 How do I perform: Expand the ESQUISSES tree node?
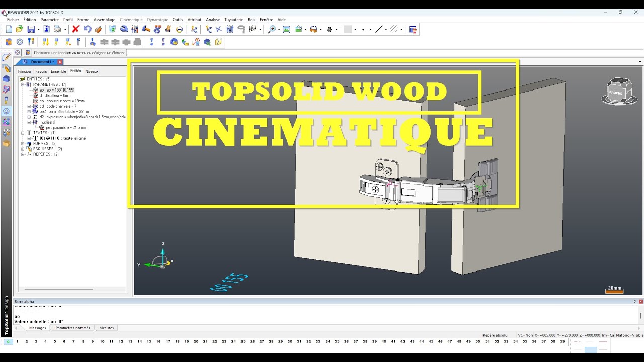[23, 149]
